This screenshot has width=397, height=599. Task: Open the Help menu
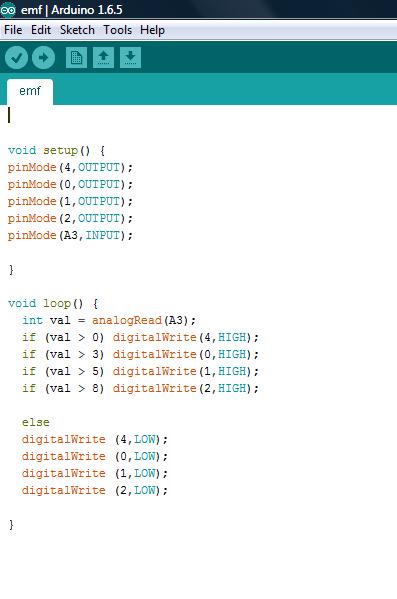coord(152,30)
